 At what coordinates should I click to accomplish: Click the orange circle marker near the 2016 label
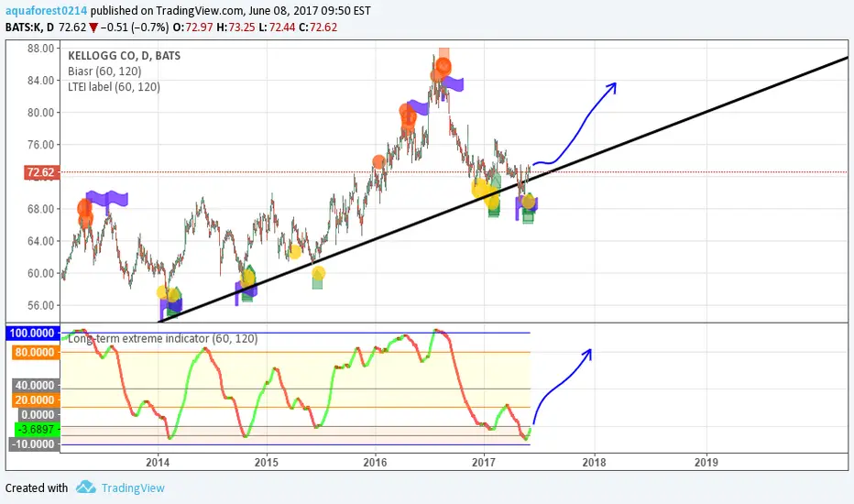tap(378, 161)
